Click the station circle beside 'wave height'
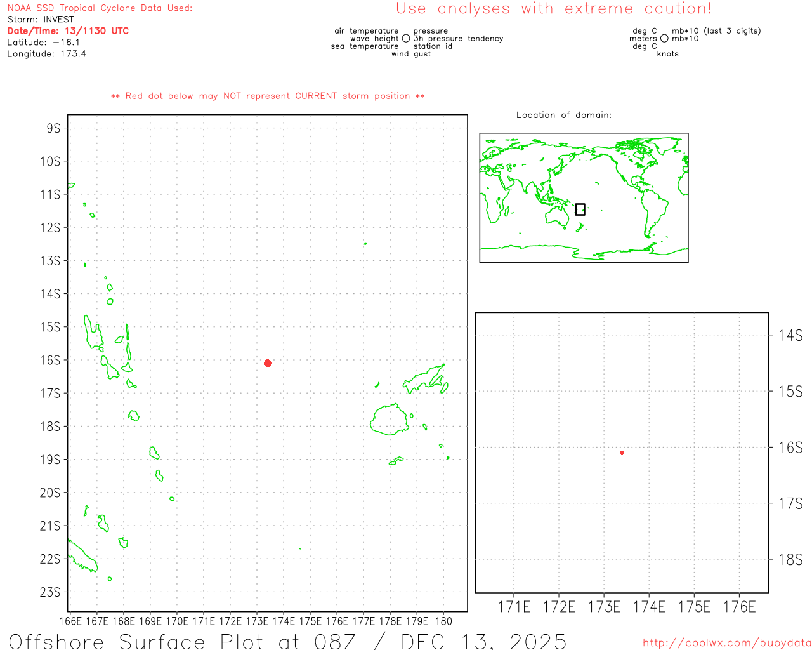The height and width of the screenshot is (650, 812). pos(406,39)
